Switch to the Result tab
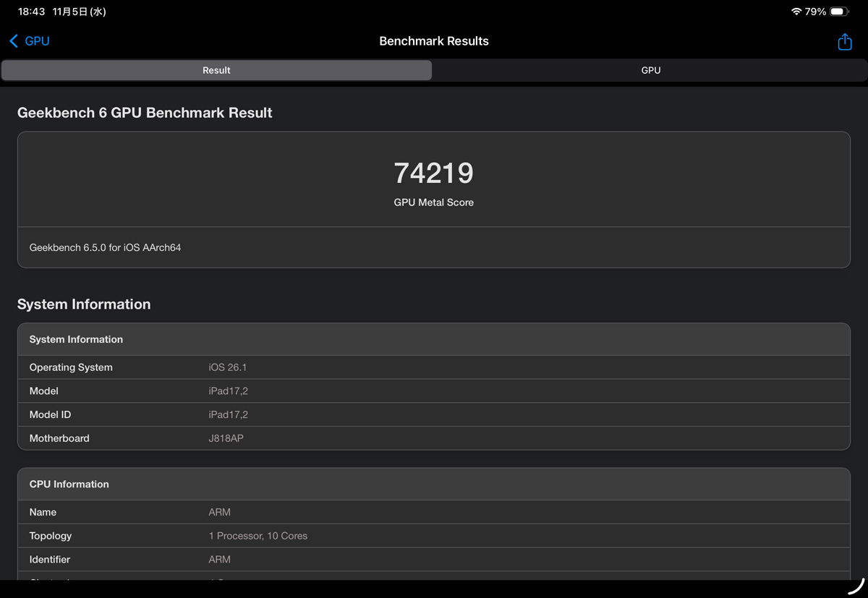The image size is (868, 598). coord(216,70)
